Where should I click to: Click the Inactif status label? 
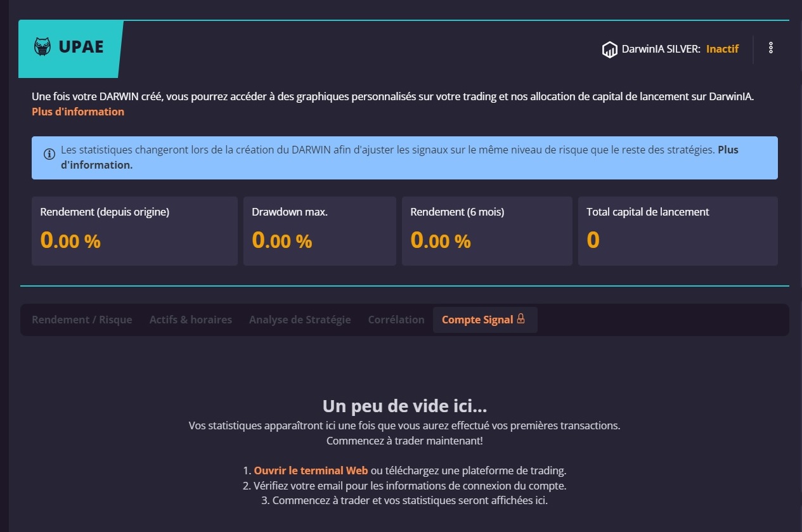click(722, 49)
